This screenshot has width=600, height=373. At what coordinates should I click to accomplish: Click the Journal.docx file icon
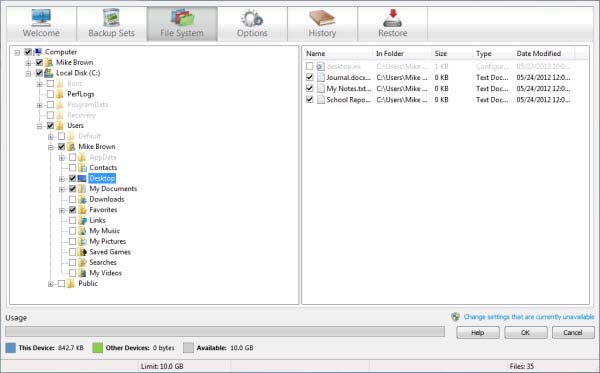[321, 77]
